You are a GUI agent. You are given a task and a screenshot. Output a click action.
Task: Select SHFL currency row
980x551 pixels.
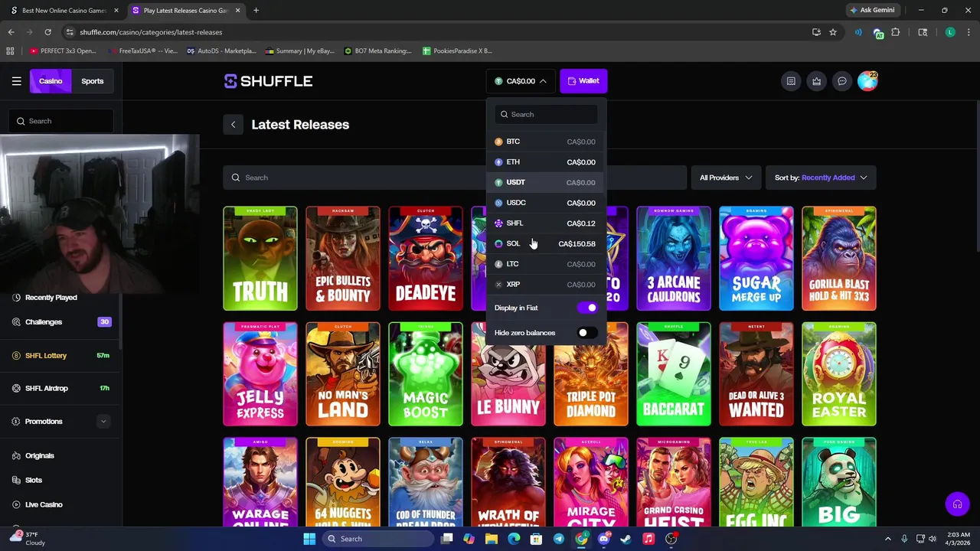coord(545,223)
